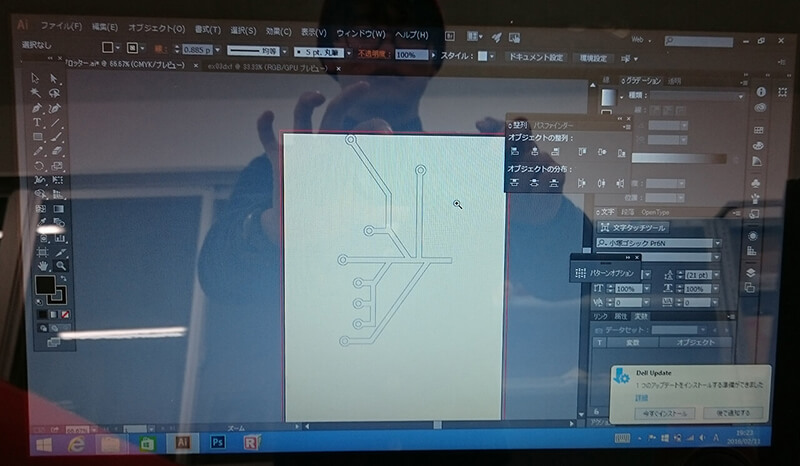The width and height of the screenshot is (800, 466).
Task: Open Internet Explorer from the taskbar
Action: point(77,445)
